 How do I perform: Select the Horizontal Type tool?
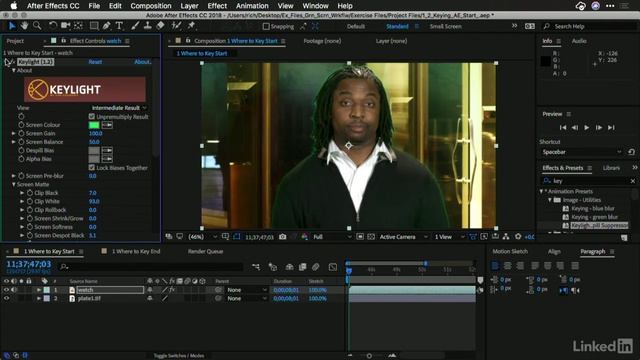(119, 26)
